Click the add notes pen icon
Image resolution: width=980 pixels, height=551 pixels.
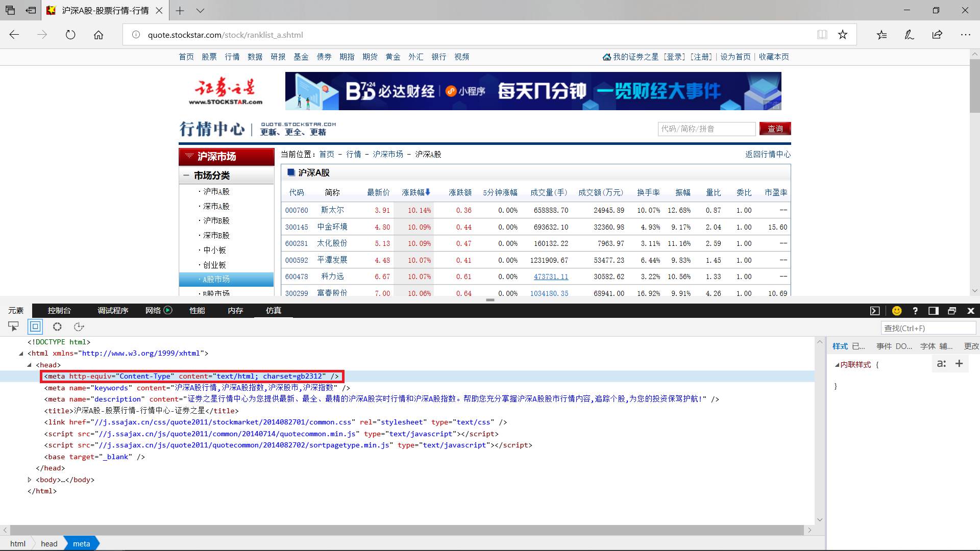(x=910, y=35)
